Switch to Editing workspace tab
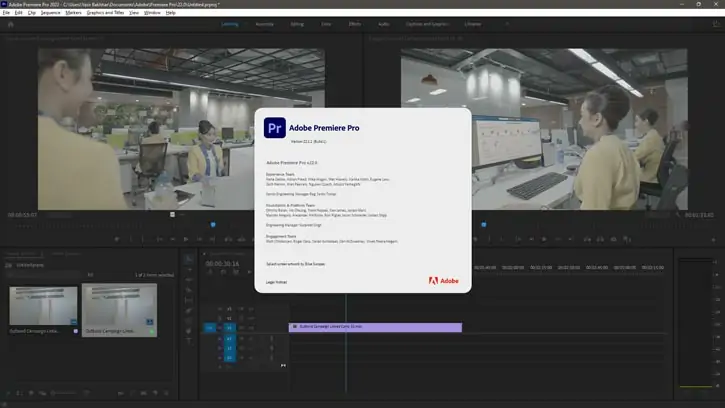Screen dimensions: 725x408 point(297,24)
